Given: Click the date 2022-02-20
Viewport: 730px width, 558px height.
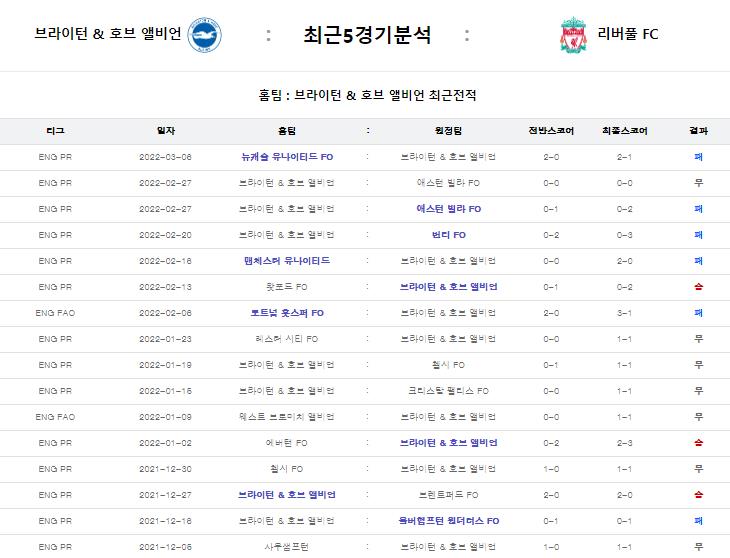Looking at the screenshot, I should point(165,235).
